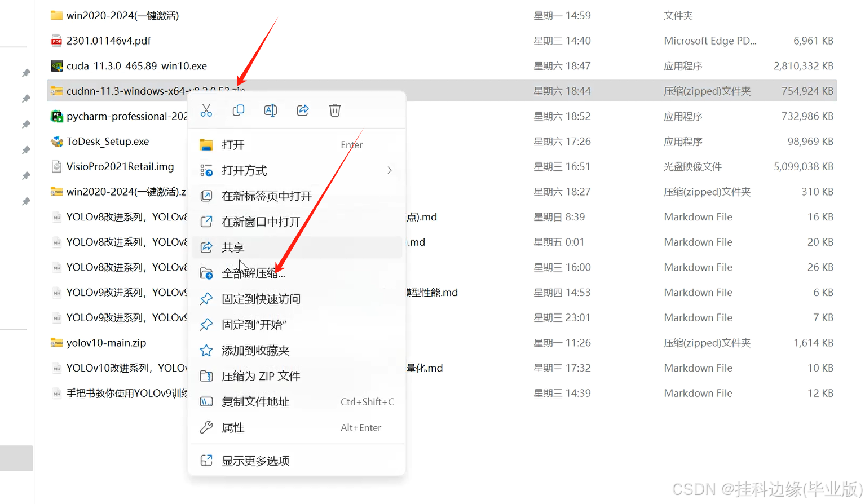Click the 5,099,038 KB size cell
865x504 pixels.
pyautogui.click(x=804, y=167)
